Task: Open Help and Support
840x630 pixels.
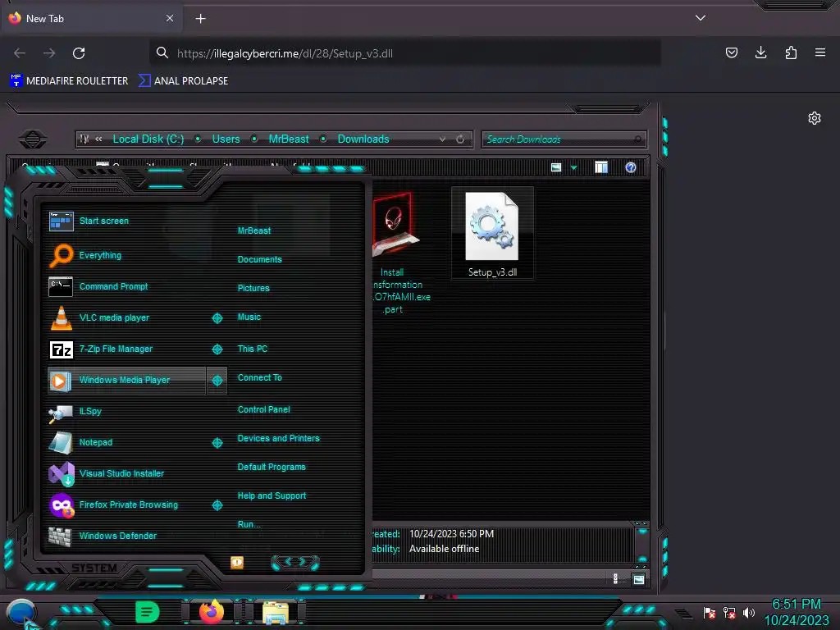Action: (272, 496)
